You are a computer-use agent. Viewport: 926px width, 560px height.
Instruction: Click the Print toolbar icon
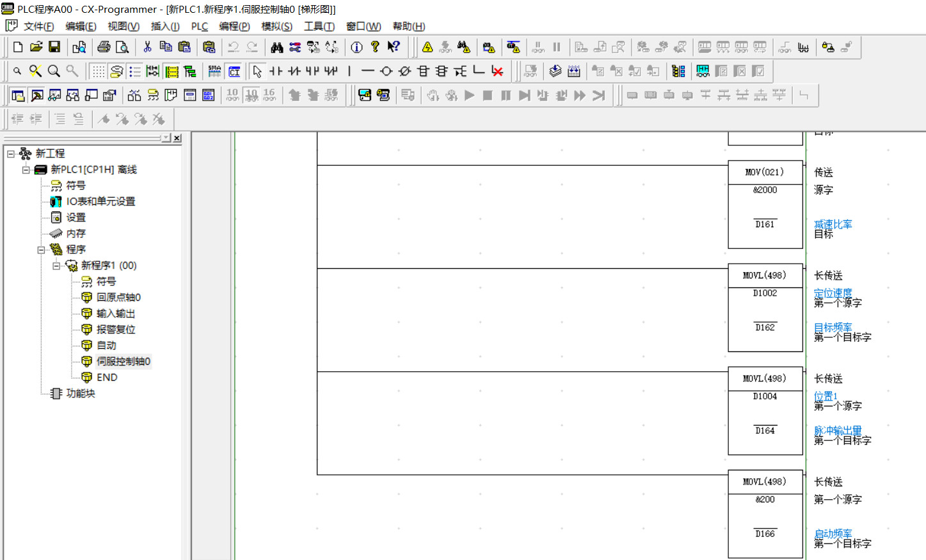click(104, 47)
